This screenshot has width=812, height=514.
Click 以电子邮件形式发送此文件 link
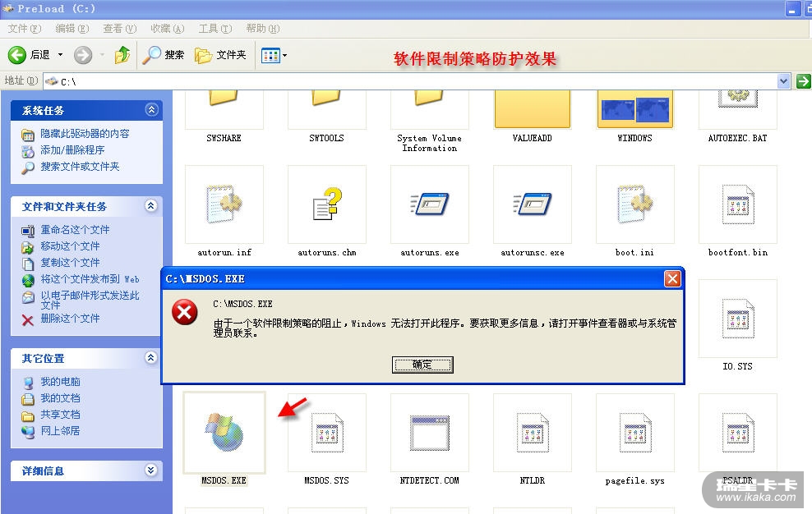click(x=90, y=301)
